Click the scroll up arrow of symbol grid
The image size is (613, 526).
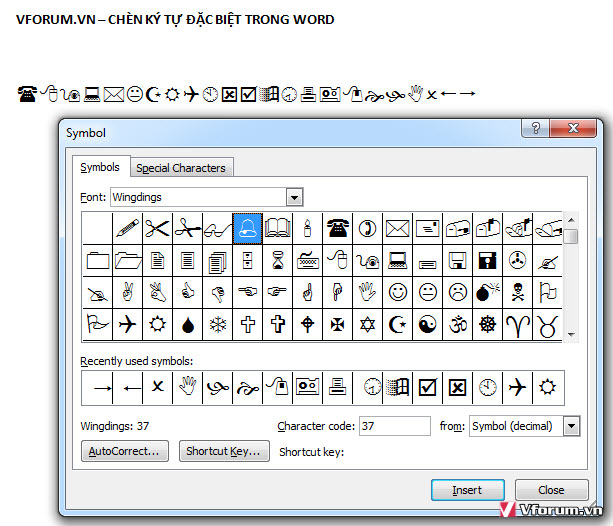[x=571, y=220]
